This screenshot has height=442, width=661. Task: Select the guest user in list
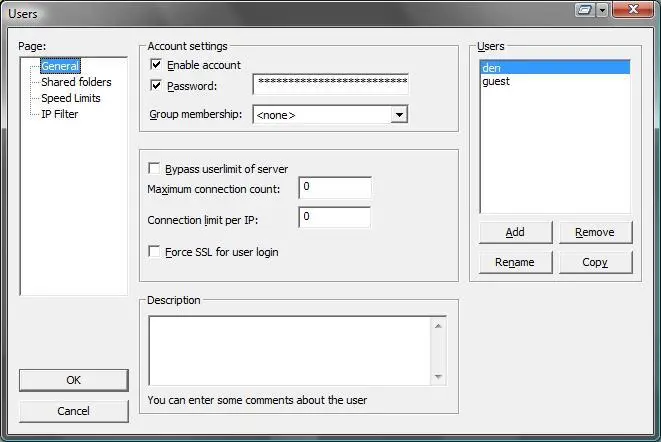(496, 82)
